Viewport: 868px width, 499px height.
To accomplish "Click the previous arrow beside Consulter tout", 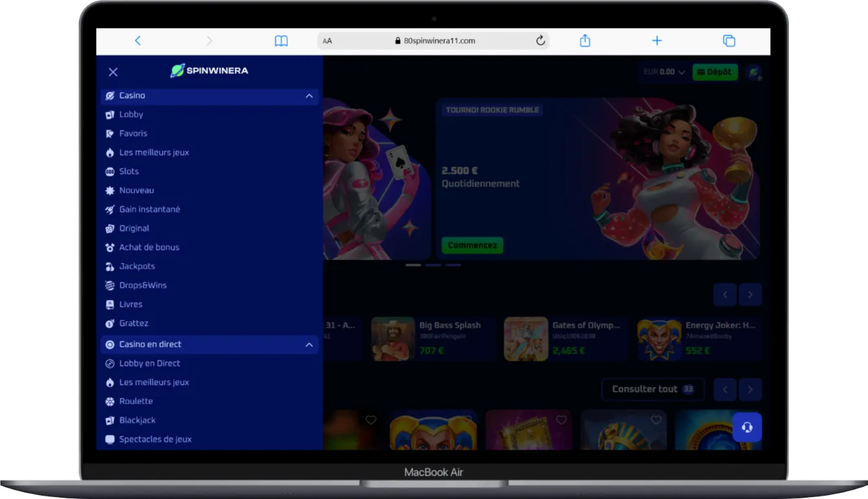I will [725, 389].
